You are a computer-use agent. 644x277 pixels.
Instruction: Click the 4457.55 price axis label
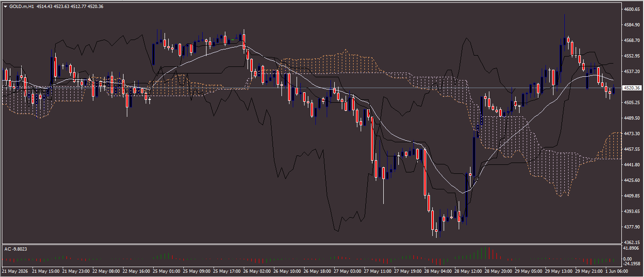click(631, 149)
